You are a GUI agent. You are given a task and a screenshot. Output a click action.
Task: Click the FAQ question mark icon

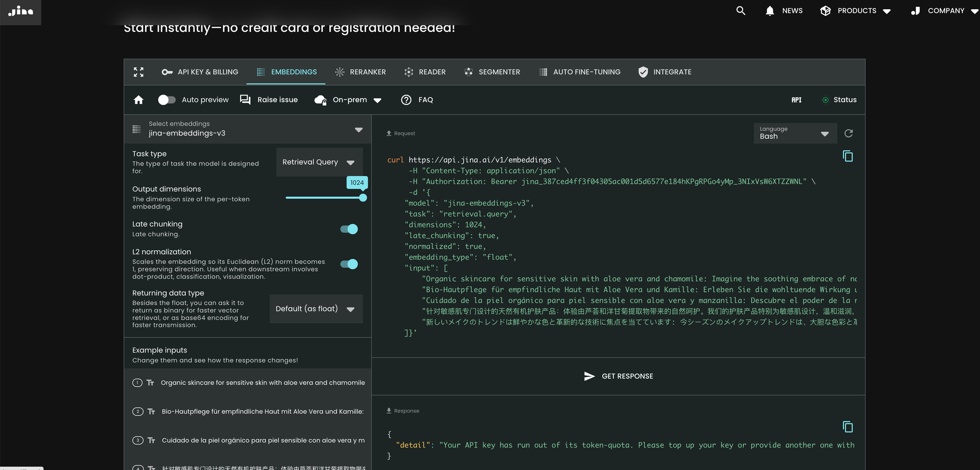point(406,100)
